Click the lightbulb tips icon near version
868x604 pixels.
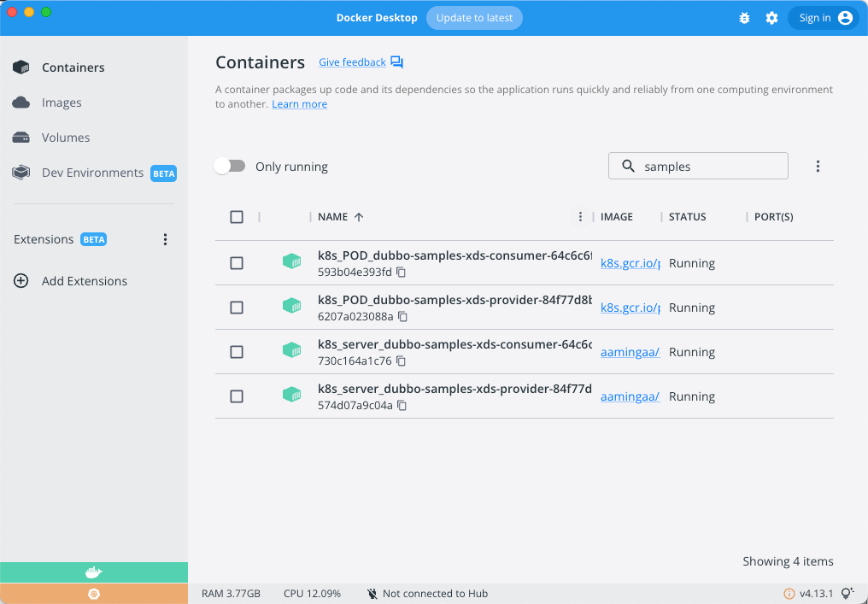(x=847, y=594)
